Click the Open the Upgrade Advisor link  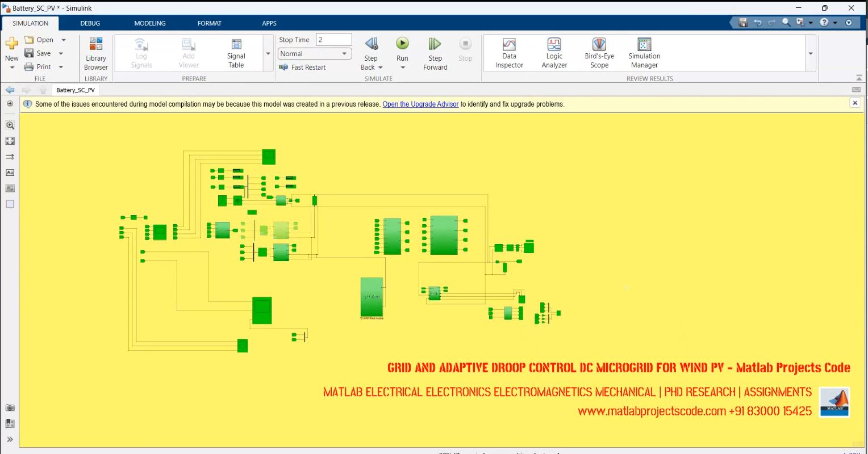point(420,104)
